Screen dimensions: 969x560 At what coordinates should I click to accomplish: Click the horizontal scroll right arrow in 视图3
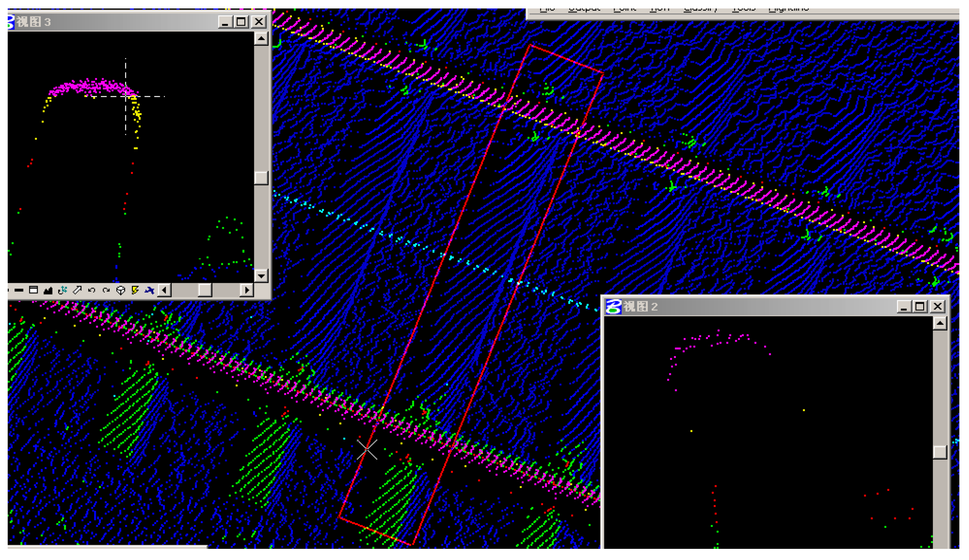247,291
